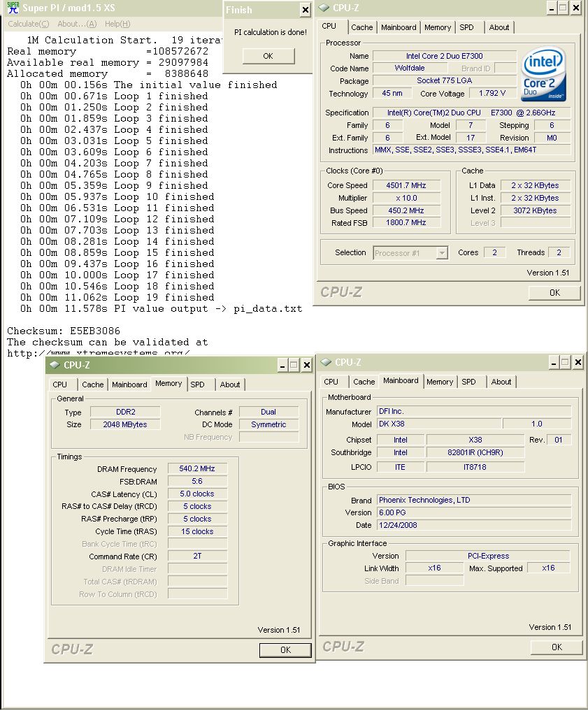The height and width of the screenshot is (711, 588).
Task: Open the Help menu in Super PI
Action: point(117,24)
